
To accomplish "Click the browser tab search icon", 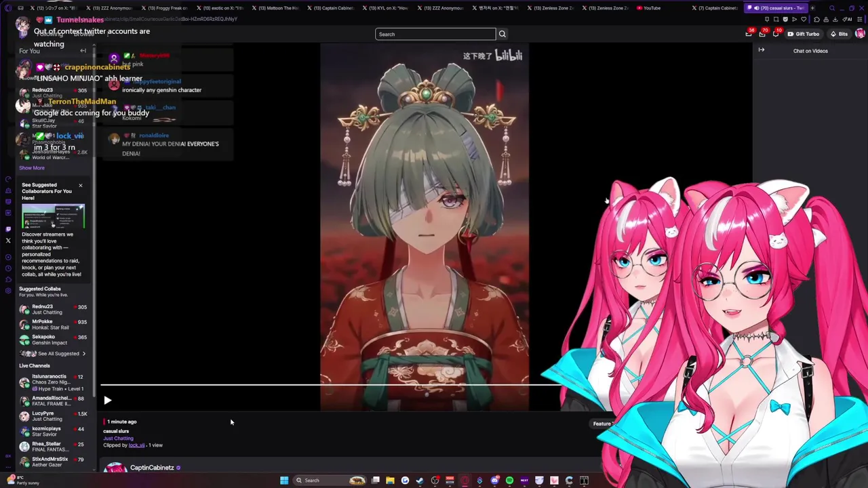I will point(832,8).
